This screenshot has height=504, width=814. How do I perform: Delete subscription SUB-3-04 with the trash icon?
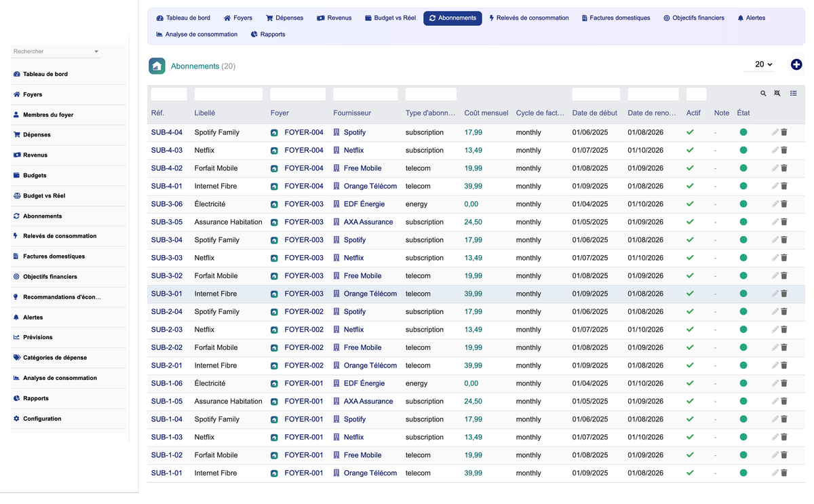tap(784, 240)
